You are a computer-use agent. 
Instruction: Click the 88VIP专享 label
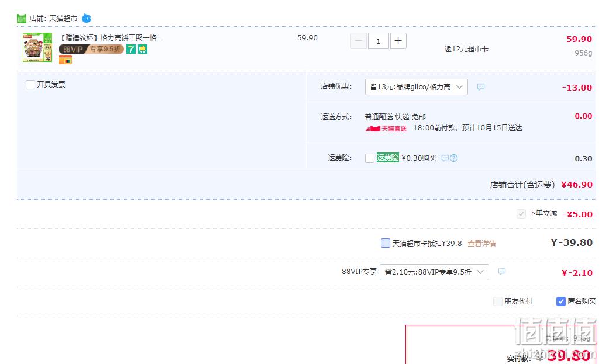point(359,272)
